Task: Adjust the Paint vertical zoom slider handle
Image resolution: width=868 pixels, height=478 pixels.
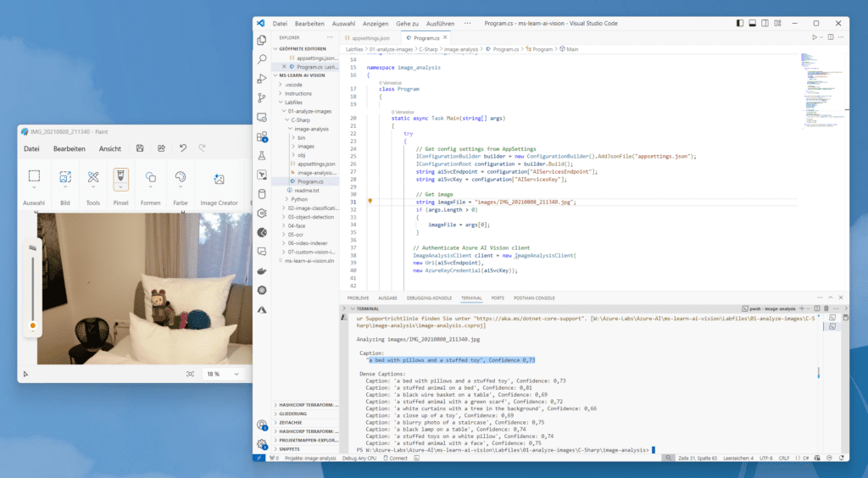Action: 33,325
